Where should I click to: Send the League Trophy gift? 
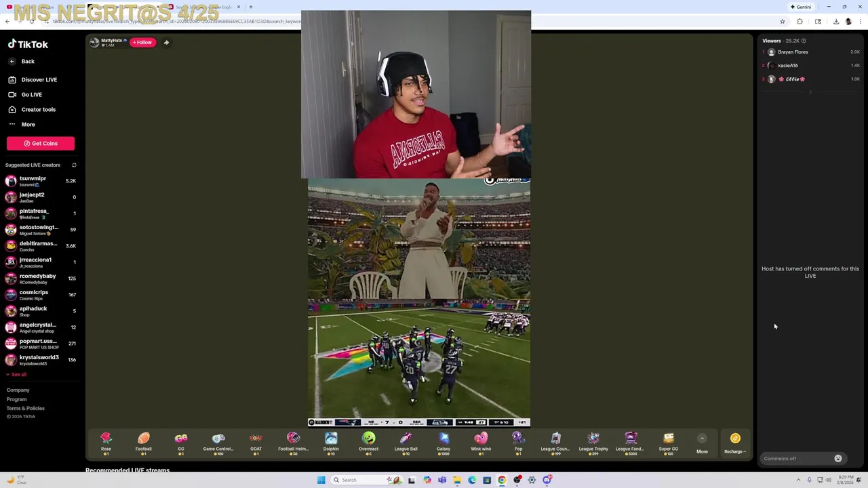(x=593, y=443)
